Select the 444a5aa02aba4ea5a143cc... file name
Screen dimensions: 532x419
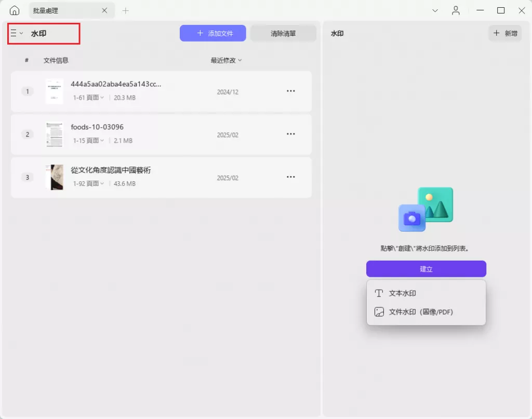[116, 84]
